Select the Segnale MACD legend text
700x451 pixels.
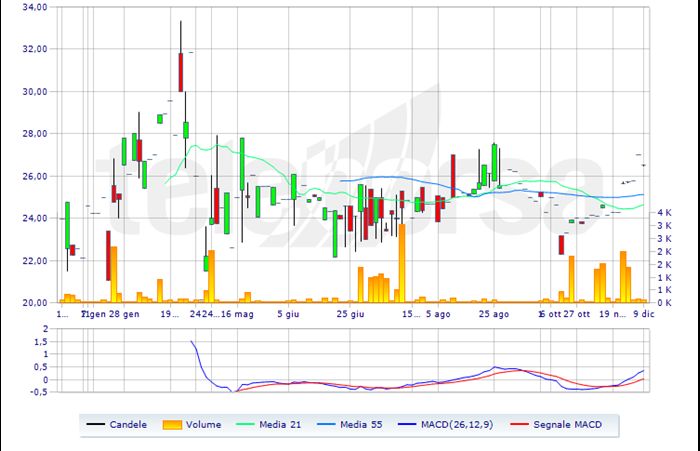click(568, 425)
